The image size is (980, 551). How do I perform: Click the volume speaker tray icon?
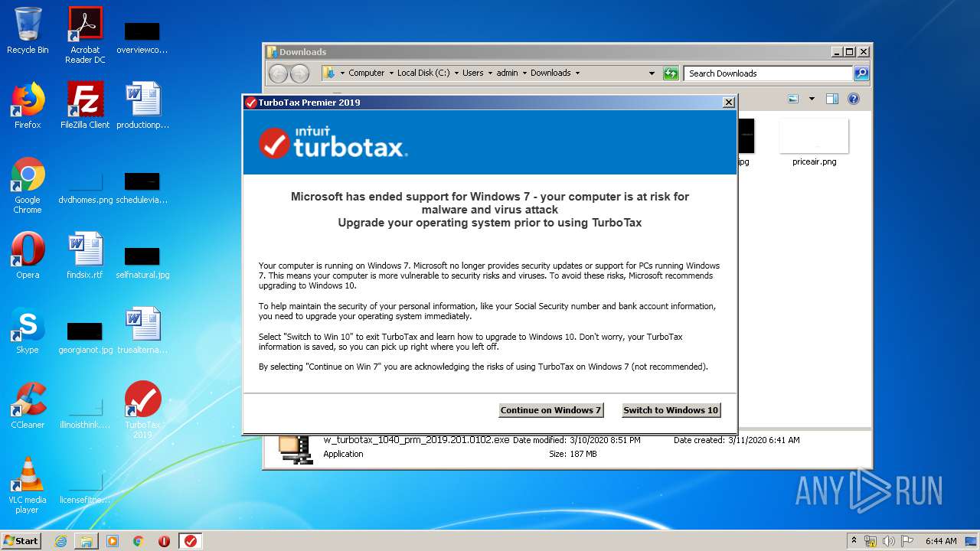(x=889, y=541)
